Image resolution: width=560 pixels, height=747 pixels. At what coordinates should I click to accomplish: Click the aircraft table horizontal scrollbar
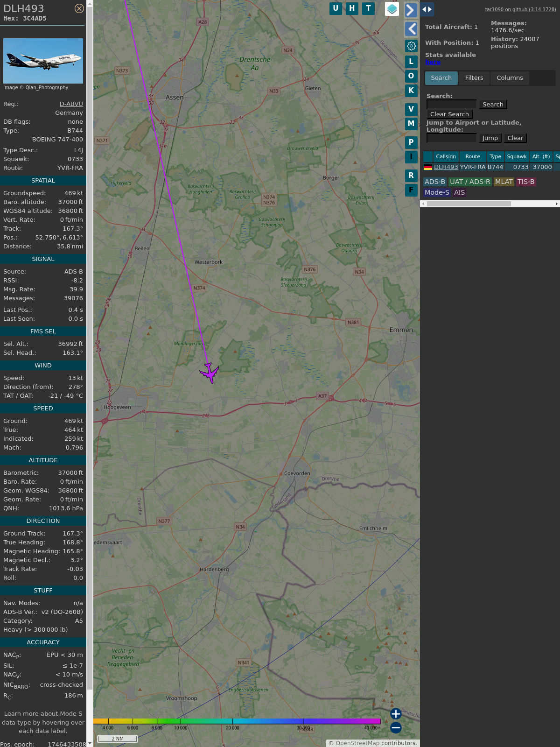[x=469, y=204]
